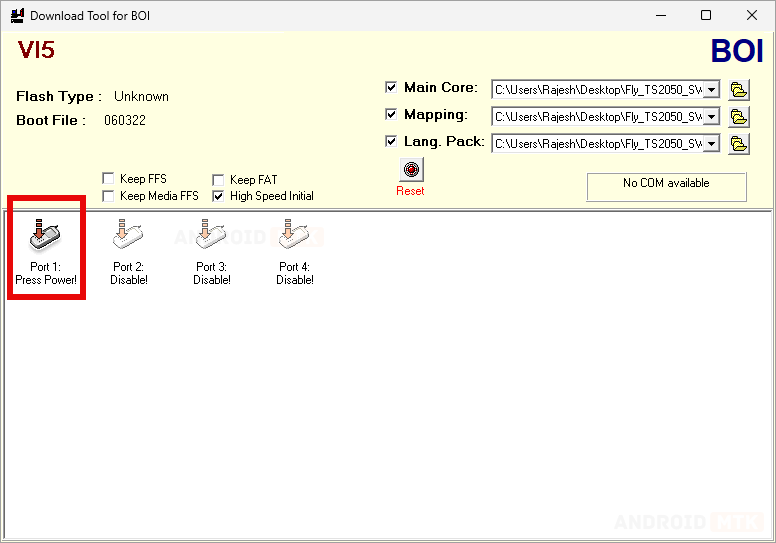This screenshot has height=543, width=776.
Task: Browse for Mapping file
Action: 738,117
